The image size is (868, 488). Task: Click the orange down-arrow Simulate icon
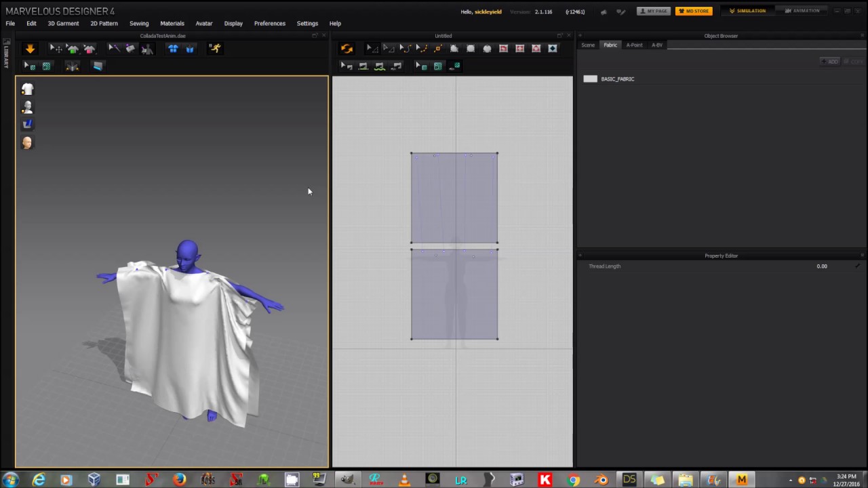pos(30,49)
